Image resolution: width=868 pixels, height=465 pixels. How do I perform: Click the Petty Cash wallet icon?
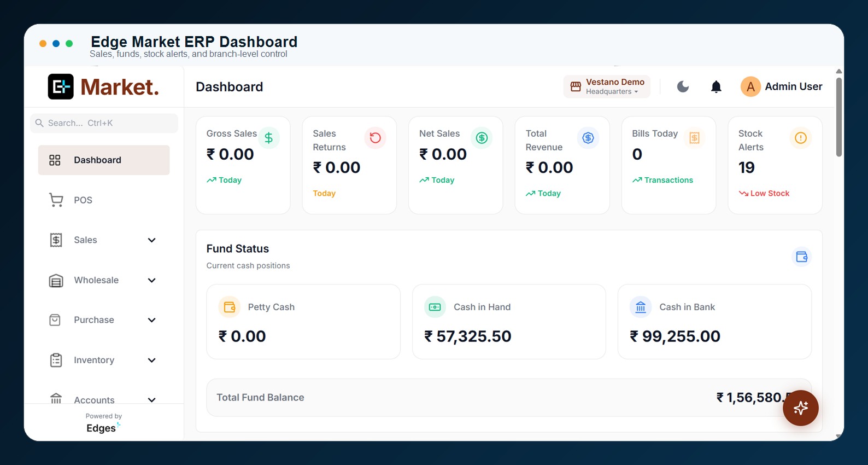pyautogui.click(x=230, y=307)
